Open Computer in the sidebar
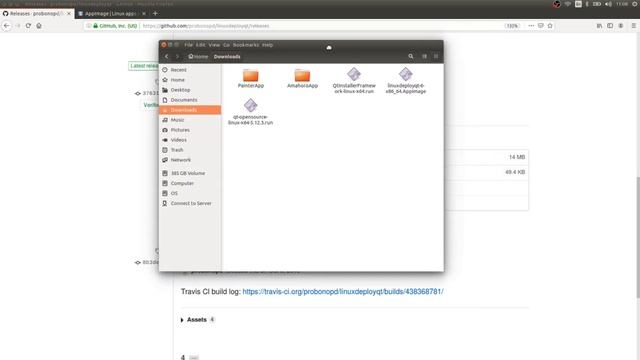Viewport: 640px width, 360px height. (190, 183)
